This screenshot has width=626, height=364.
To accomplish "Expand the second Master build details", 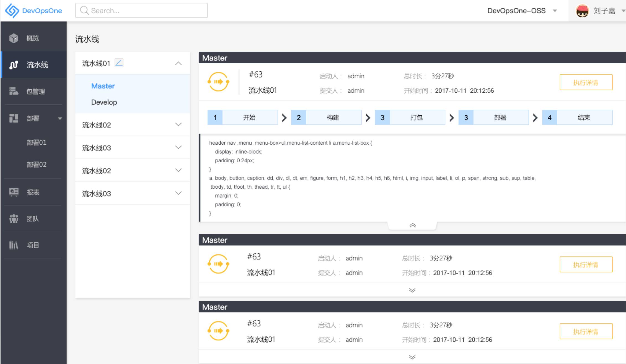I will point(412,290).
